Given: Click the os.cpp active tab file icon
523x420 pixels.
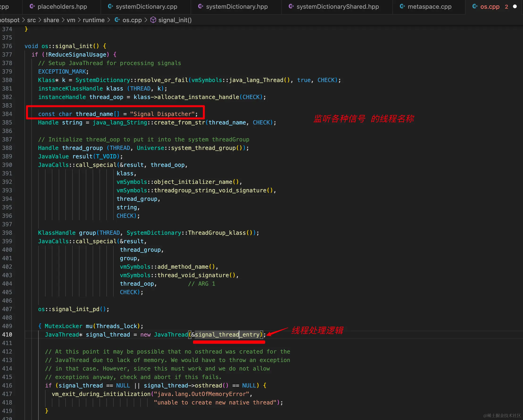Looking at the screenshot, I should tap(475, 7).
